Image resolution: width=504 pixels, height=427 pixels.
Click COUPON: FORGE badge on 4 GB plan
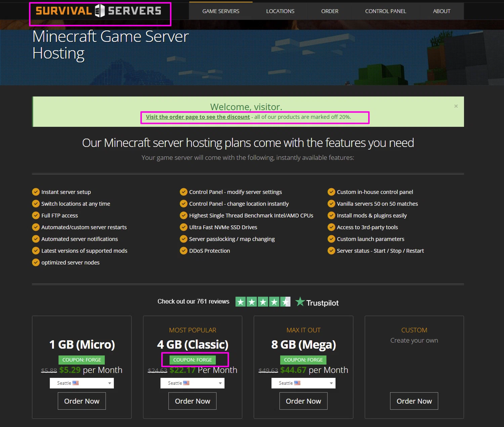[193, 360]
